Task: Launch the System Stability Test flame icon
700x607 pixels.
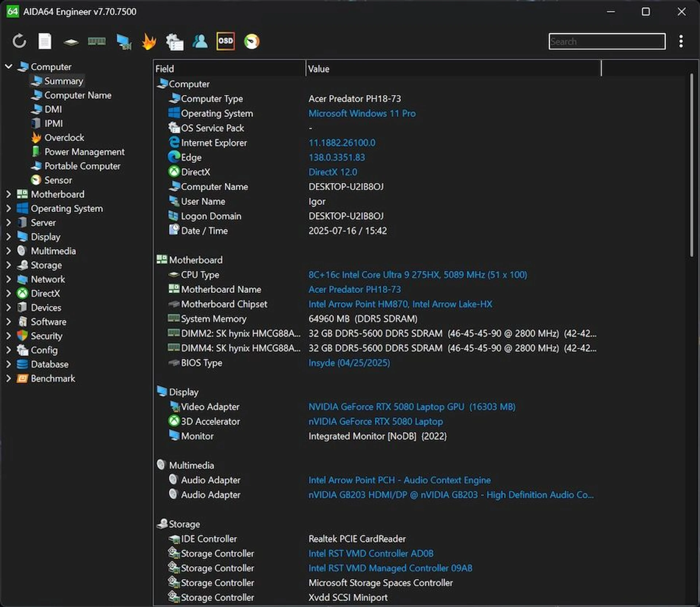Action: click(149, 41)
